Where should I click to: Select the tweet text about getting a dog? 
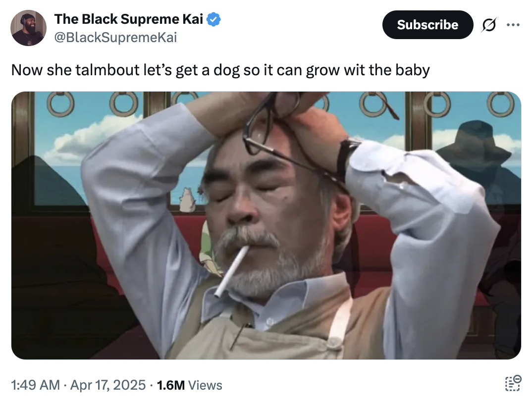click(x=220, y=70)
